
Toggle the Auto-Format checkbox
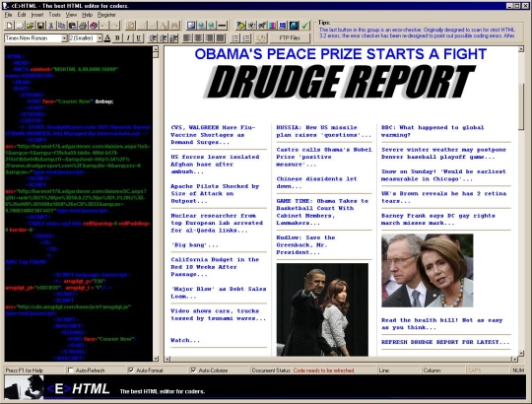point(131,370)
